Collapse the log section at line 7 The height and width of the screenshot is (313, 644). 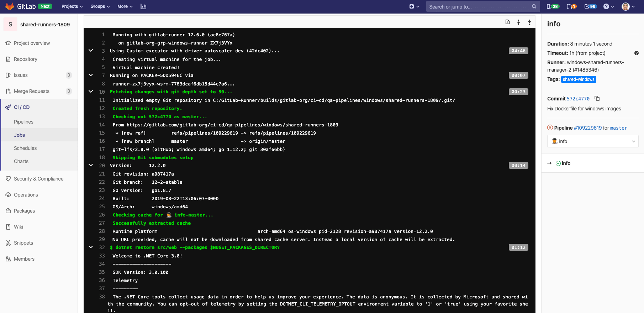91,75
